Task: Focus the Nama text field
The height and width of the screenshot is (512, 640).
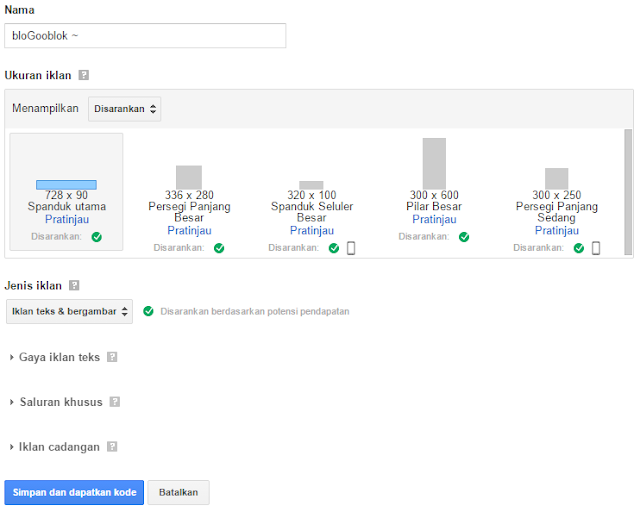Action: click(x=145, y=36)
